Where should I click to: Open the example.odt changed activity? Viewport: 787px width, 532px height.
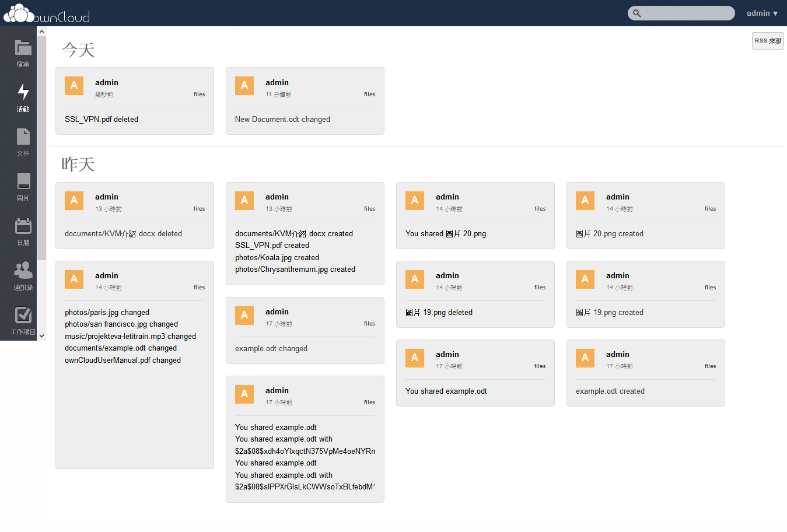tap(271, 349)
